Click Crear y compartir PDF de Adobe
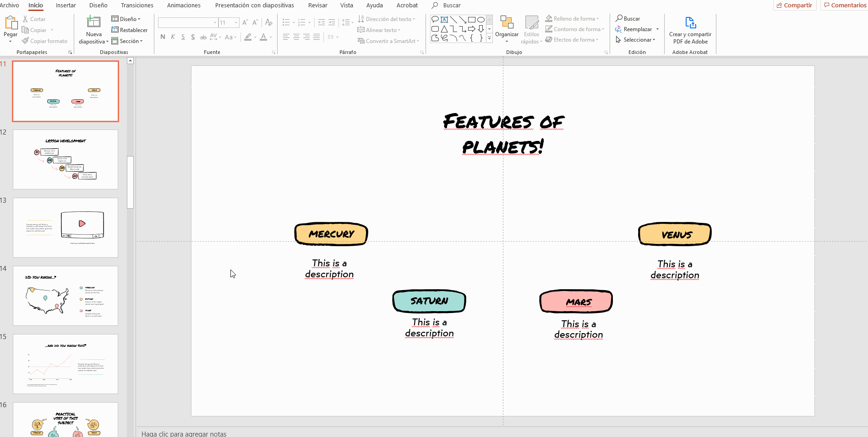 point(690,30)
